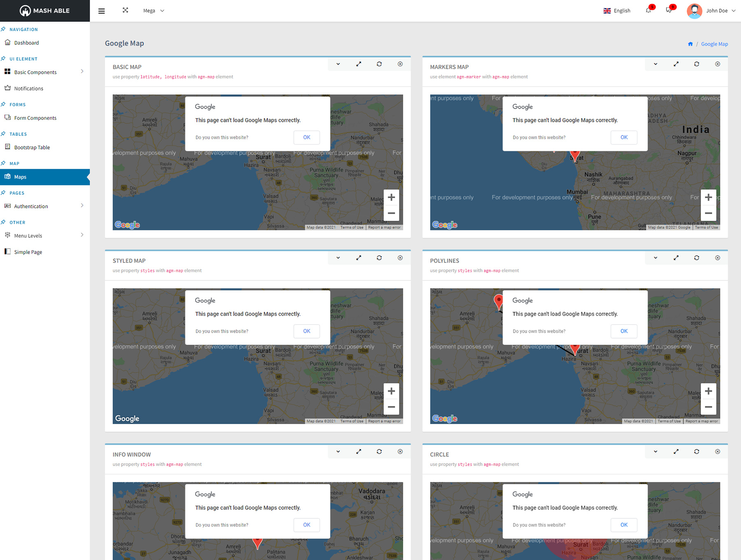Viewport: 741px width, 560px height.
Task: Close the Styled Map card
Action: tap(400, 258)
